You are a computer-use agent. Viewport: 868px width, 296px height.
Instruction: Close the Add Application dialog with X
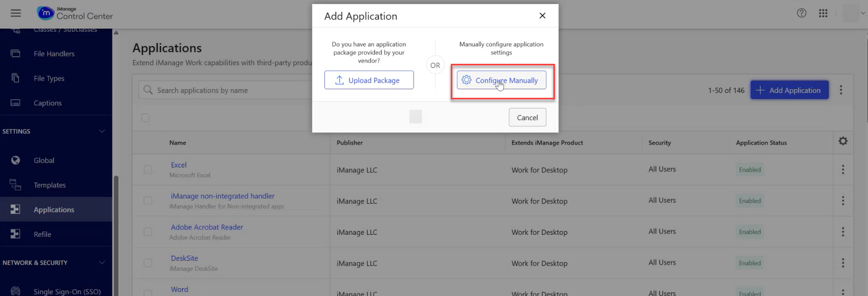click(x=542, y=16)
